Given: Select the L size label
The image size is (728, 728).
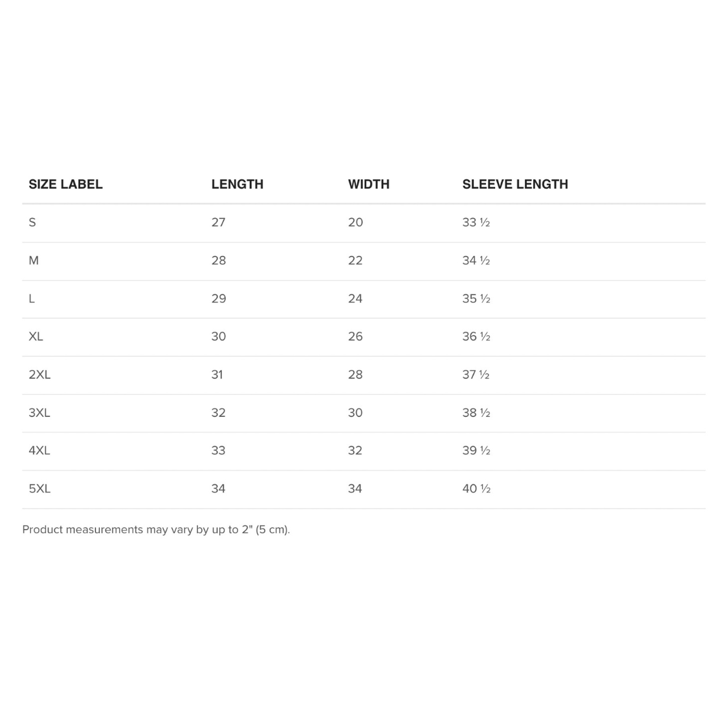Looking at the screenshot, I should (32, 299).
